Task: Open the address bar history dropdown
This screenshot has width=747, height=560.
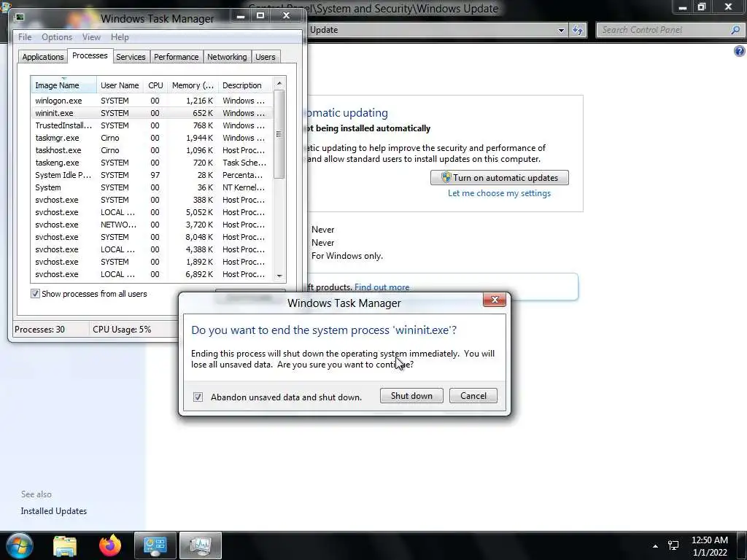Action: (x=561, y=30)
